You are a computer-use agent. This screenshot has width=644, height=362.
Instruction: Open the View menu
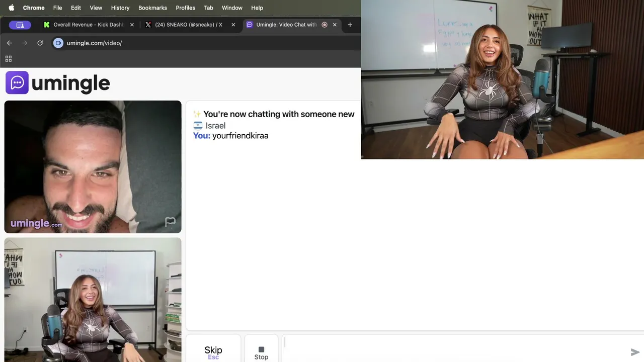(96, 8)
